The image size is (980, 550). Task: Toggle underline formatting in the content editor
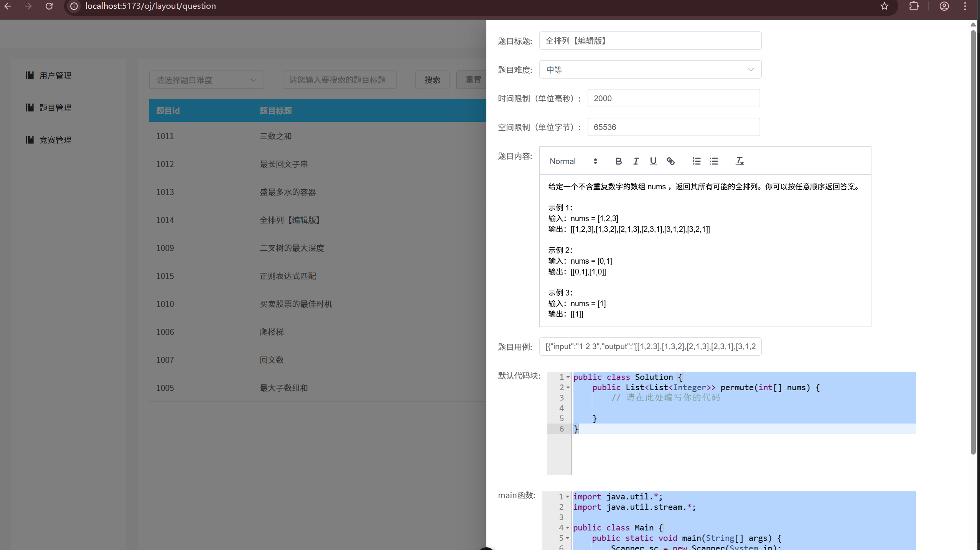tap(653, 161)
